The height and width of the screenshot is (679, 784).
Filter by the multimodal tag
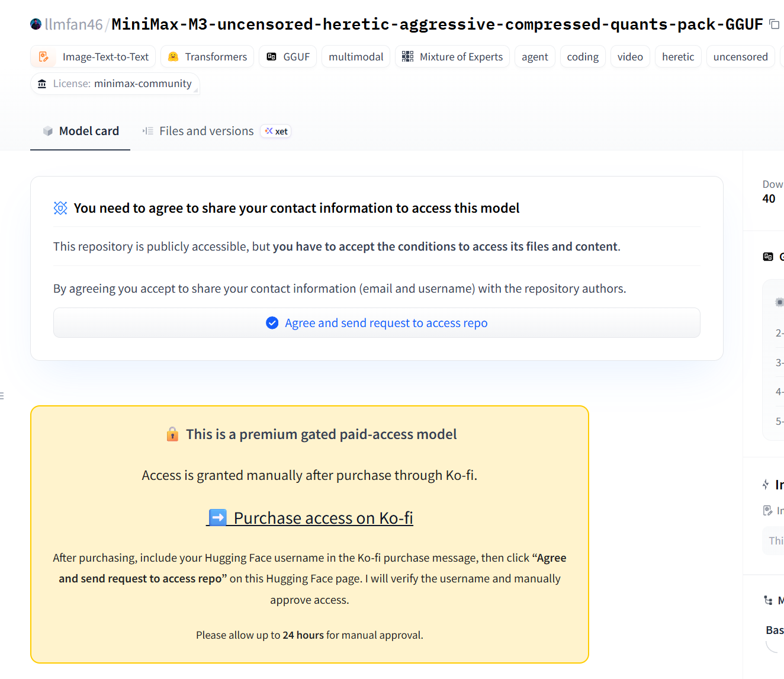(x=356, y=57)
